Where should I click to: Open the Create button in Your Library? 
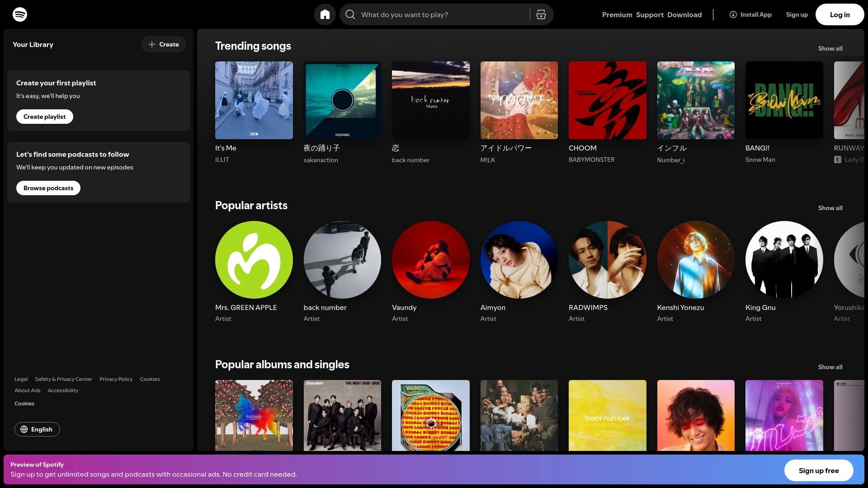pos(164,44)
